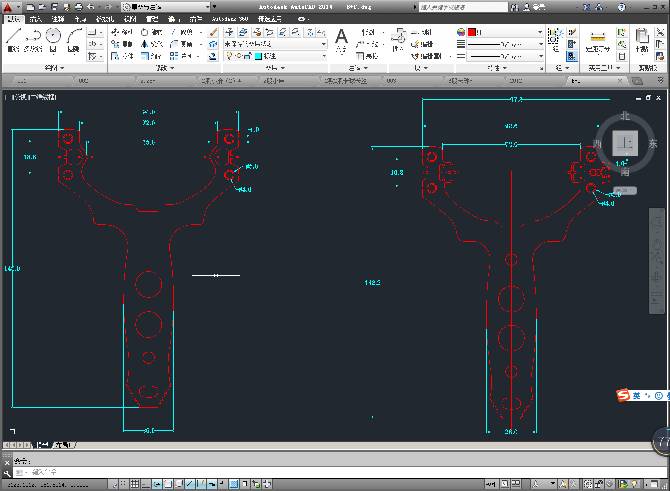
Task: Select the Polyline drawing tool
Action: 33,40
